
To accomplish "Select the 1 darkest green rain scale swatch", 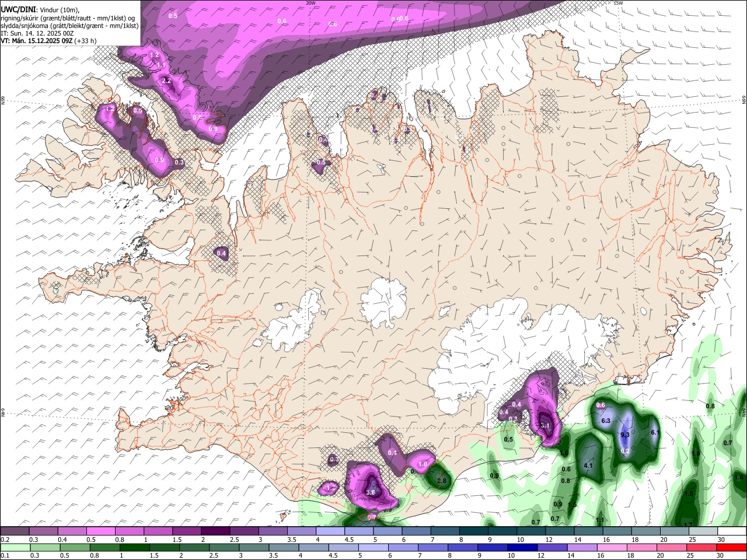I will point(134,548).
